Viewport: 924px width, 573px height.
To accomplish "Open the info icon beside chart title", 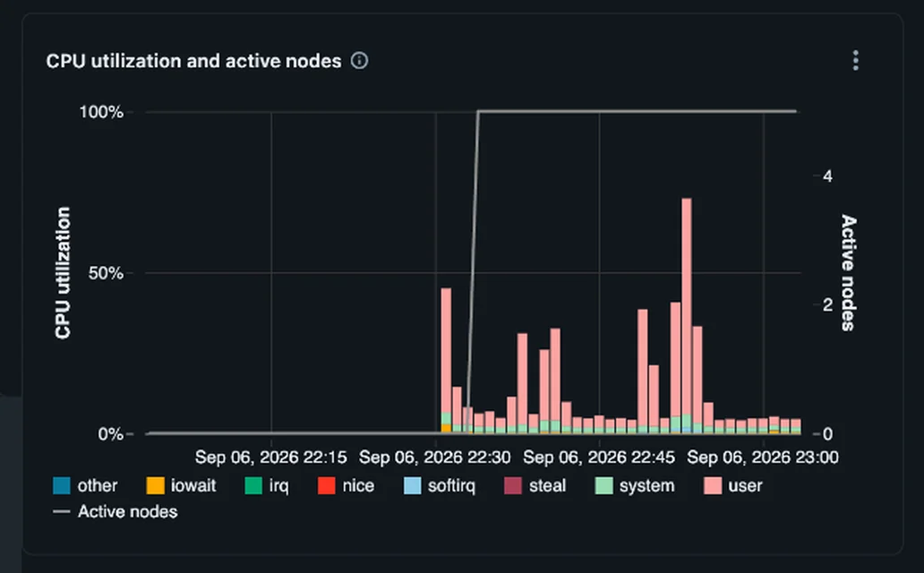I will pos(359,61).
